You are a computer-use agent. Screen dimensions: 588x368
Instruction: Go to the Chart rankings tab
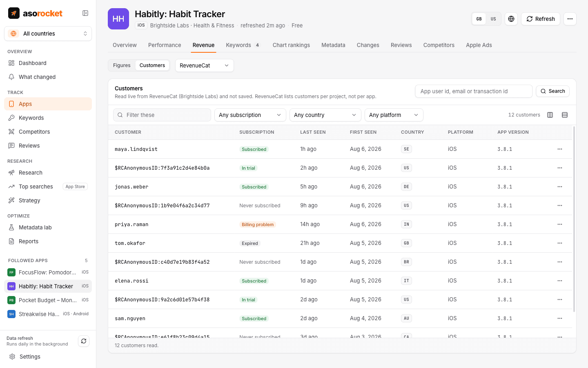coord(291,45)
